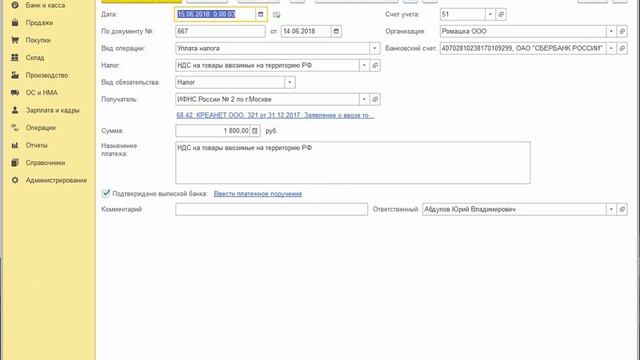Open the Ответственный employee card
Image resolution: width=640 pixels, height=360 pixels.
[x=622, y=209]
